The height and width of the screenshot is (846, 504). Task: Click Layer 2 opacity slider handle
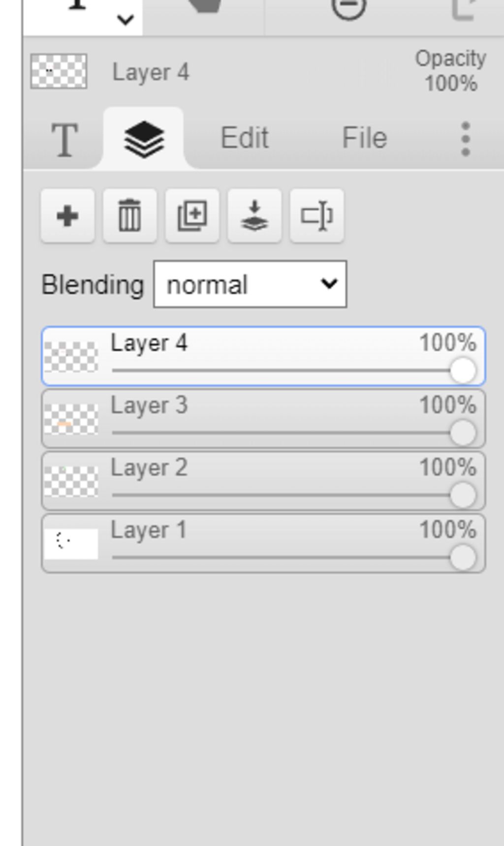coord(463,495)
